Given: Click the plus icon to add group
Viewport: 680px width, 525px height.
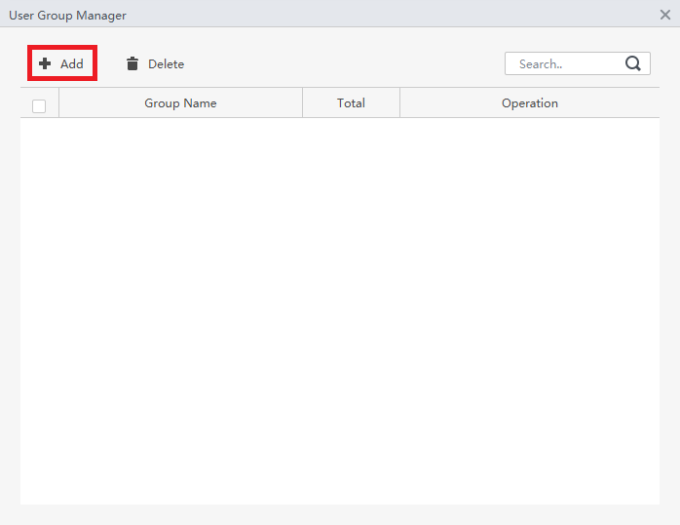Looking at the screenshot, I should click(x=45, y=64).
